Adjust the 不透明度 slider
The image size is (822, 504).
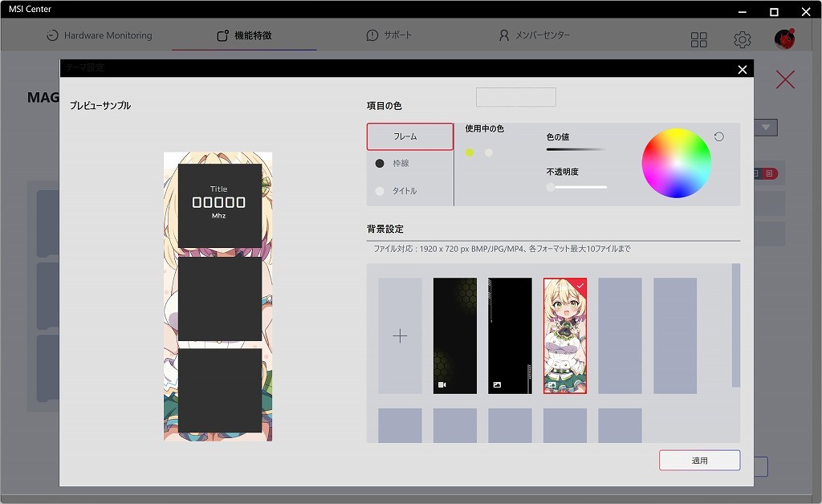(576, 187)
